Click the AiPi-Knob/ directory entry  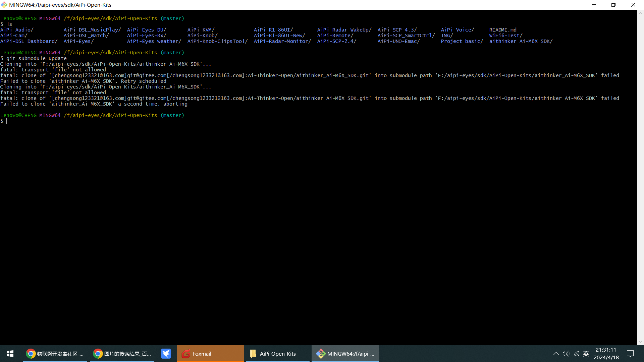(x=202, y=36)
